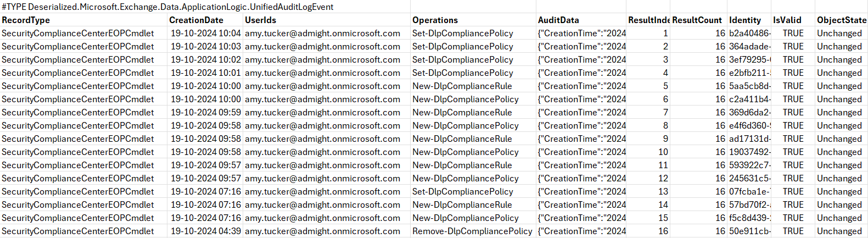
Task: Select Identity cell starting 07fcba1e
Action: click(x=749, y=192)
